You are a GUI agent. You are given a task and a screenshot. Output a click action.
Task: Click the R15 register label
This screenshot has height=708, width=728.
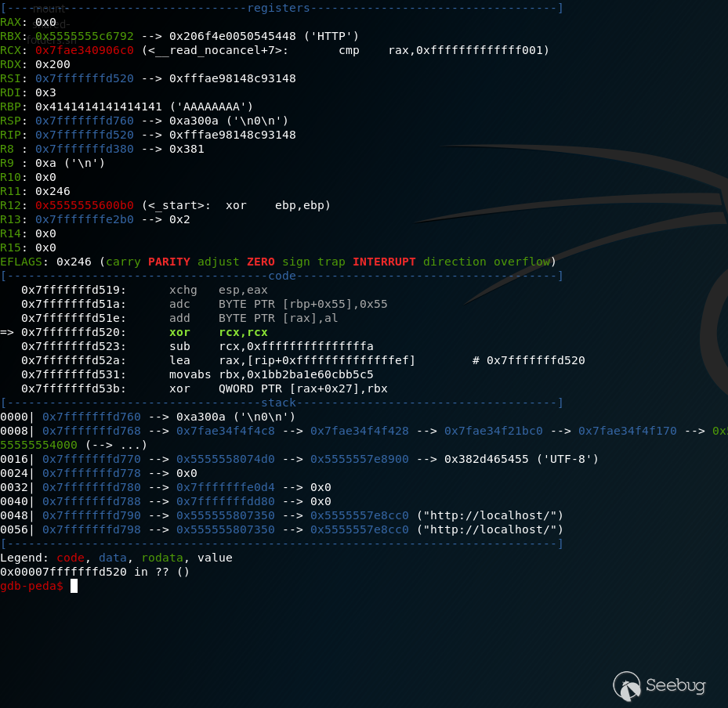(10, 247)
